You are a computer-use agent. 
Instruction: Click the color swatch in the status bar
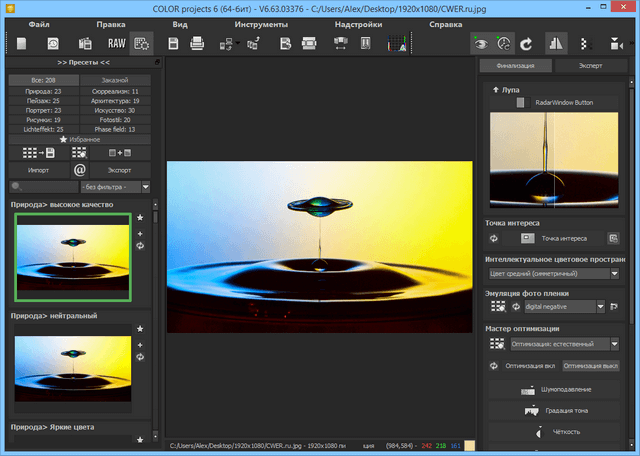pyautogui.click(x=470, y=443)
